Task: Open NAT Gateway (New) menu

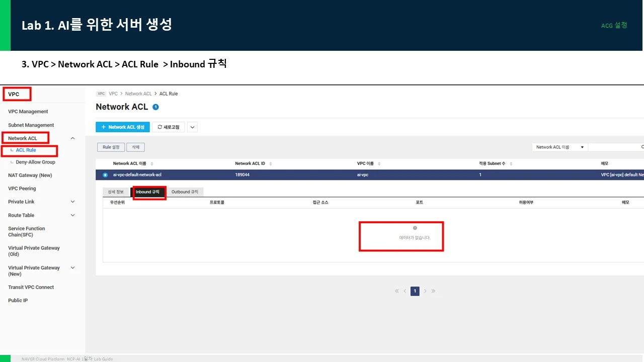Action: [x=30, y=175]
